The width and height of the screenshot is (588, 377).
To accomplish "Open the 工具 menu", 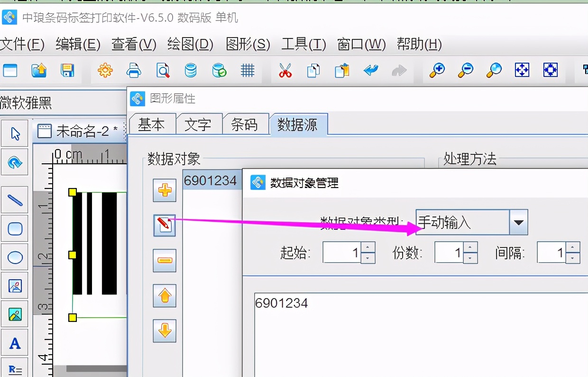I will click(x=303, y=44).
